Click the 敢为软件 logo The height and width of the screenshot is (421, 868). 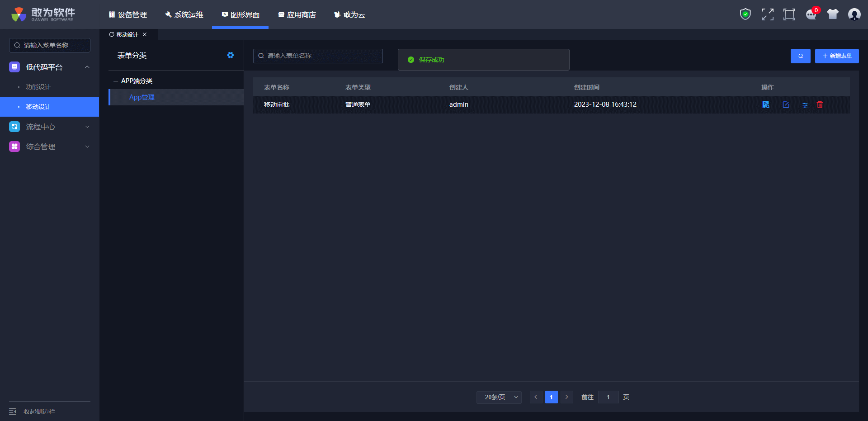point(43,14)
